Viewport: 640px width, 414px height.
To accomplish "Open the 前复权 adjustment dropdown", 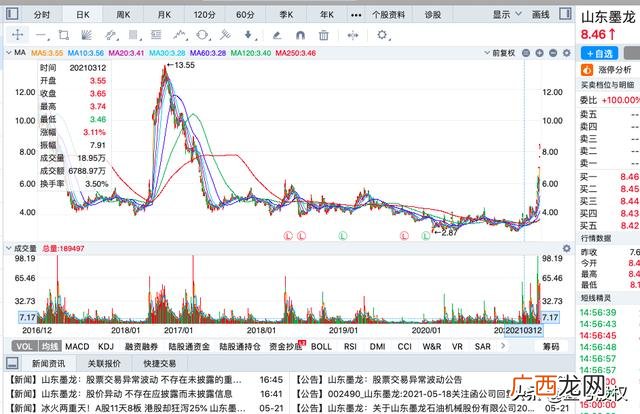I will pyautogui.click(x=500, y=53).
